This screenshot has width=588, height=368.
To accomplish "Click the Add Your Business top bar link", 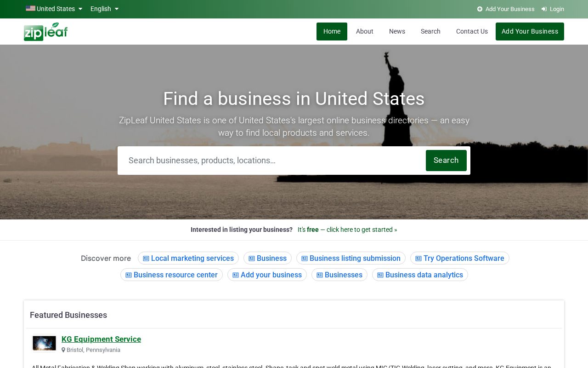I will [x=506, y=9].
